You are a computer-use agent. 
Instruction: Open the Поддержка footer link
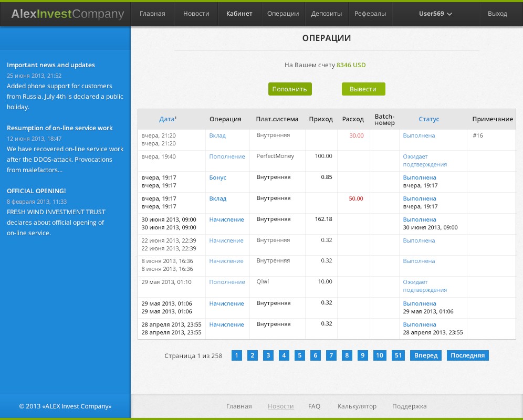tap(410, 406)
